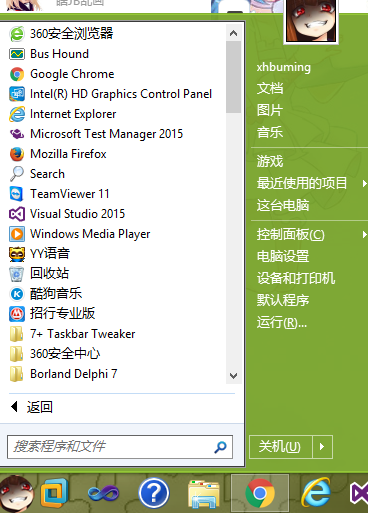This screenshot has width=368, height=513.
Task: Launch Internet Explorer icon in programs list
Action: pyautogui.click(x=17, y=114)
